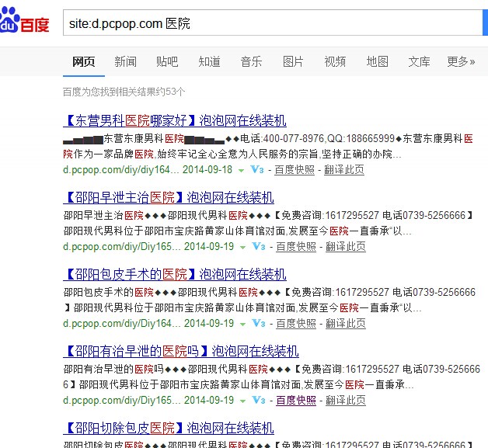Viewport: 488px width, 448px height.
Task: Click 翻译此页 for 东营男科医院 result
Action: click(344, 170)
